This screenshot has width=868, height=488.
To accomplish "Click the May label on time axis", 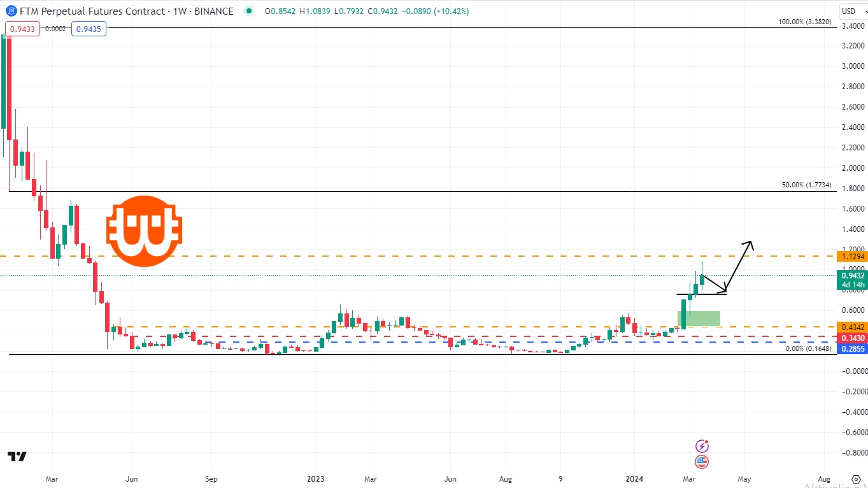I will (x=744, y=478).
